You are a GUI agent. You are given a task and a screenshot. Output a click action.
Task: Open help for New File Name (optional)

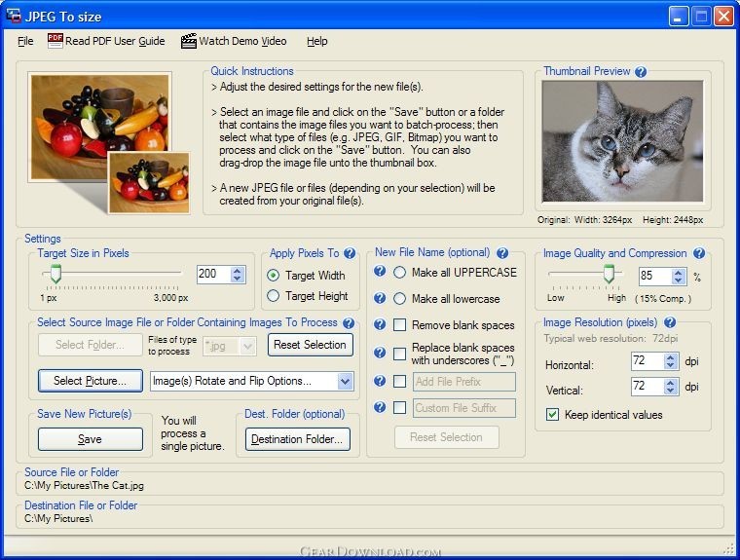[502, 253]
